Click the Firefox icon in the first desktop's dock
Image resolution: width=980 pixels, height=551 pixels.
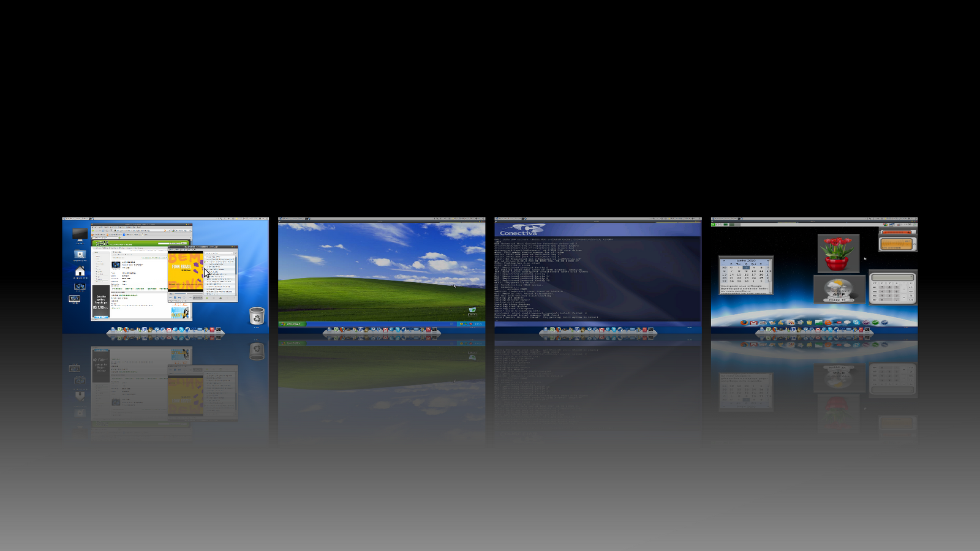(x=126, y=329)
